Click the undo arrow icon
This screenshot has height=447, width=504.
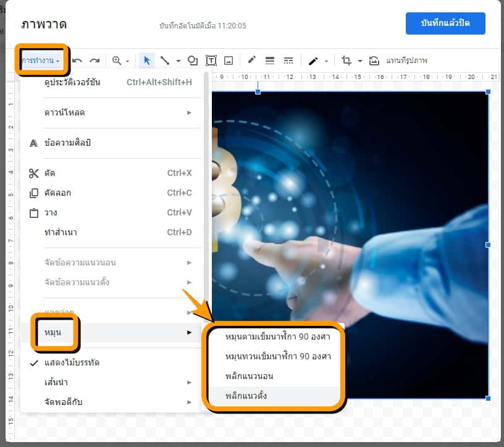77,61
